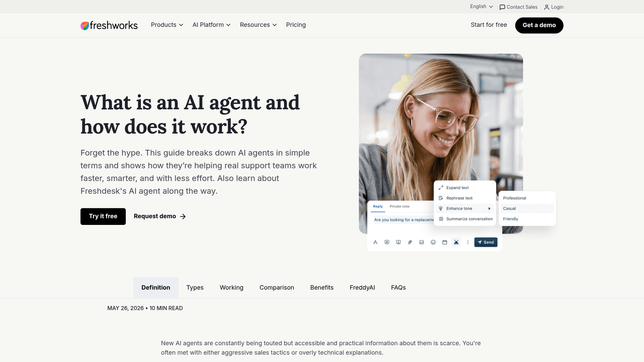
Task: Open the Contact Sales chat icon link
Action: (502, 7)
